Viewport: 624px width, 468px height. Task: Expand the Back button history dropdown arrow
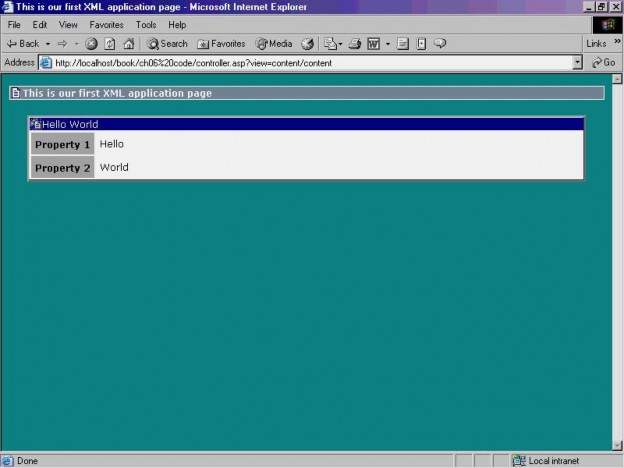click(x=47, y=44)
